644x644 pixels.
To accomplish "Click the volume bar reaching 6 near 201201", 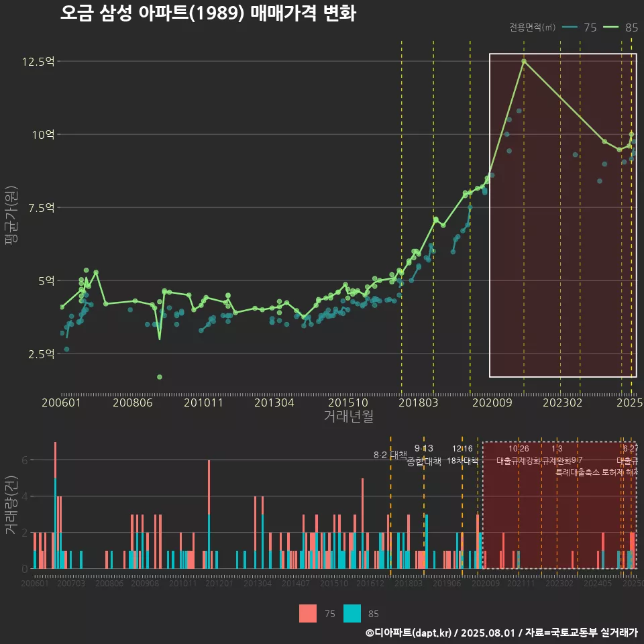I will coord(209,515).
